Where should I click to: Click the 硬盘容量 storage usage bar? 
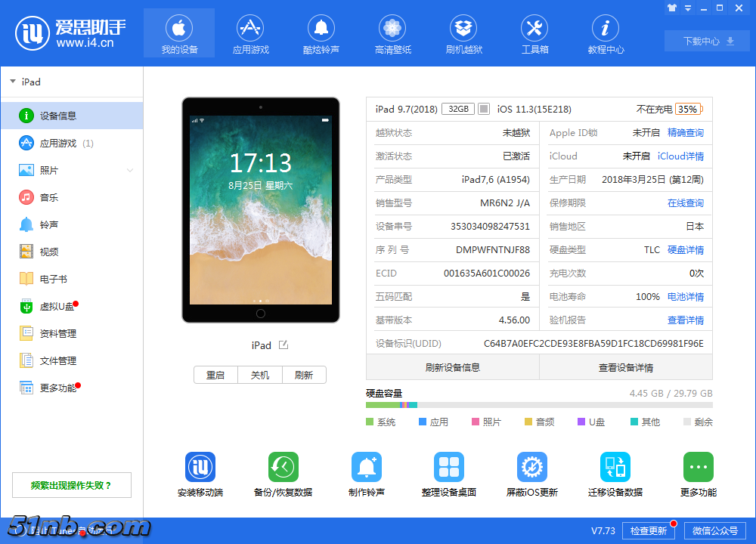click(x=541, y=405)
